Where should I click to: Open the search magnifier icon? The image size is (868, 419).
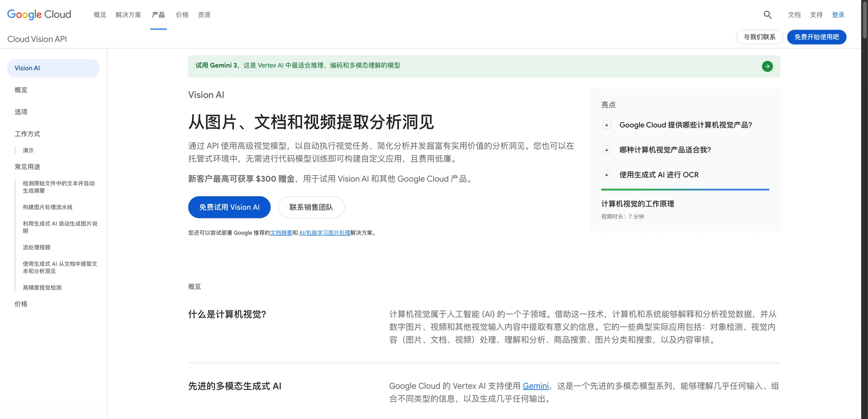(x=767, y=15)
